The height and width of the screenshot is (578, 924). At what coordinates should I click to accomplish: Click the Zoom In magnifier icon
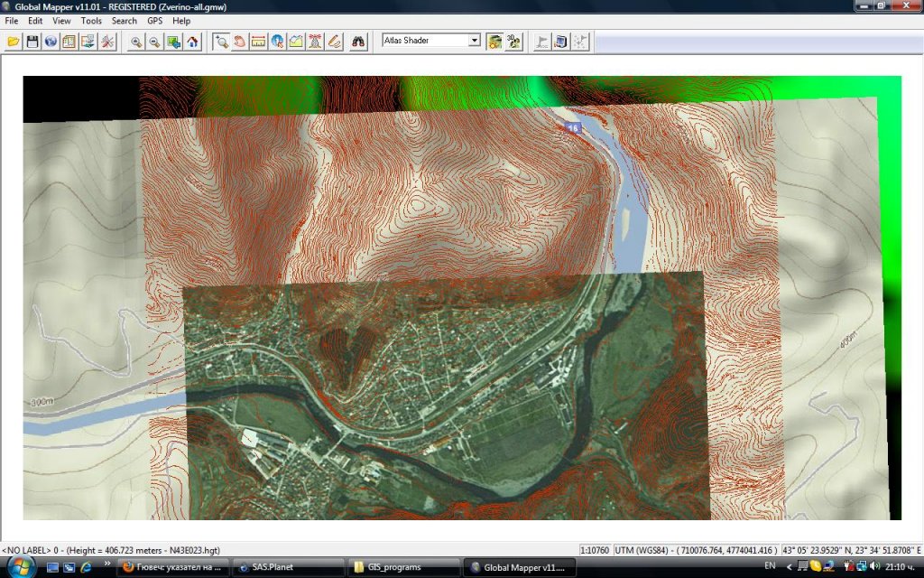tap(136, 41)
